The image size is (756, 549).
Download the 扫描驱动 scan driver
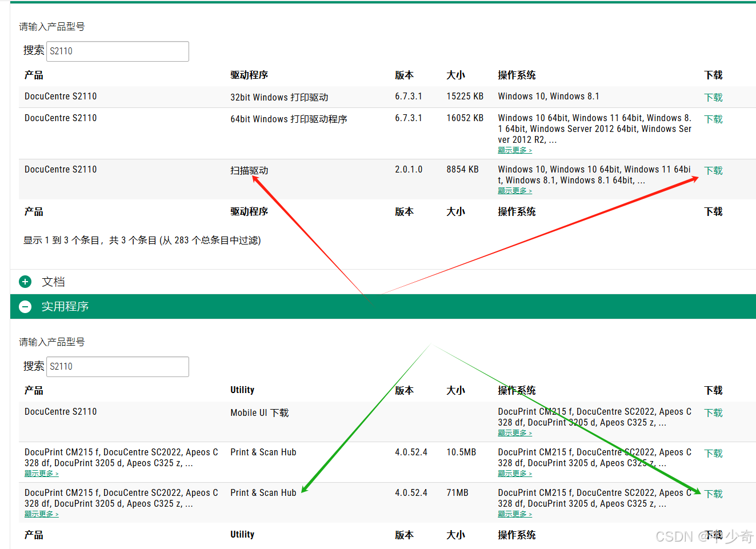(x=713, y=171)
